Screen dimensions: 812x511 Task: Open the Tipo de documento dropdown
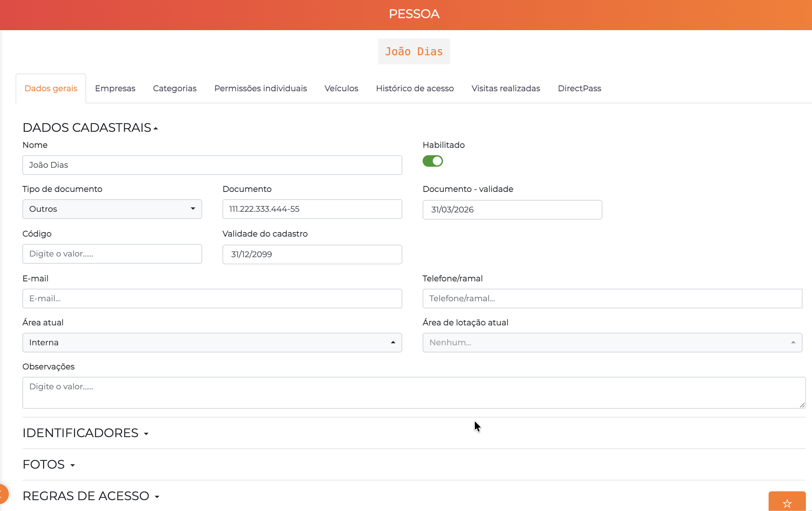coord(112,209)
